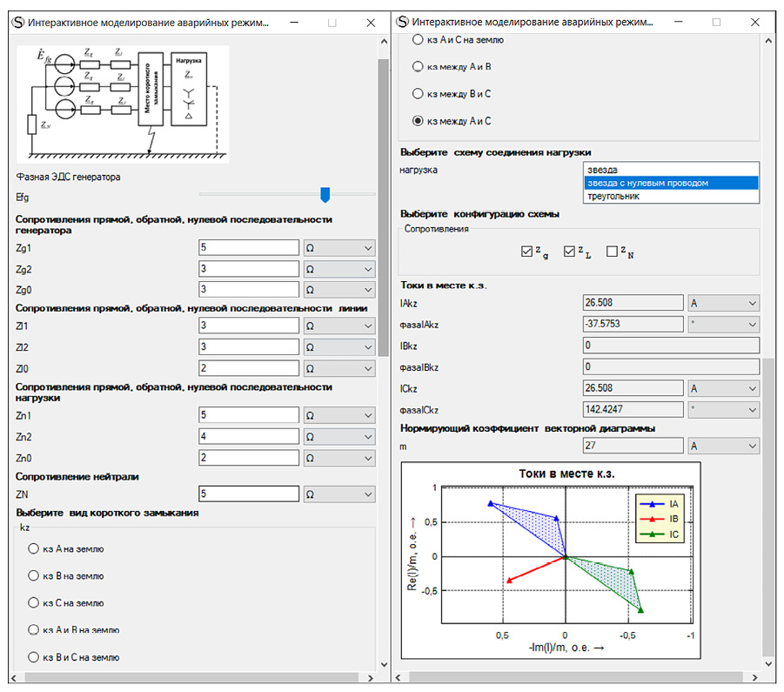Click the normalizing coefficient m field
Viewport: 784px width, 692px height.
tap(632, 447)
